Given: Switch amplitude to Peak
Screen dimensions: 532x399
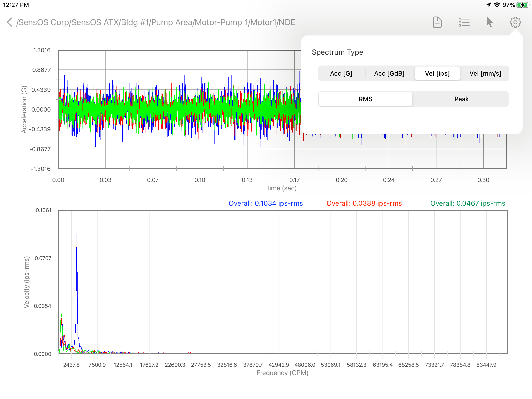Looking at the screenshot, I should coord(461,99).
